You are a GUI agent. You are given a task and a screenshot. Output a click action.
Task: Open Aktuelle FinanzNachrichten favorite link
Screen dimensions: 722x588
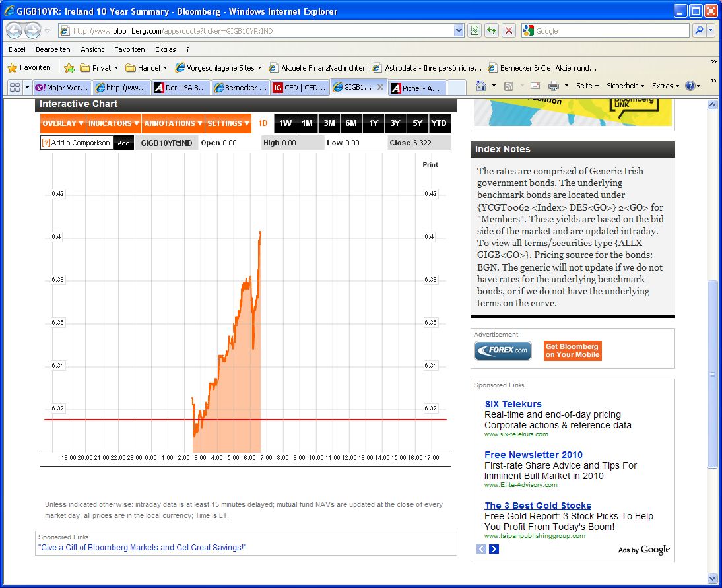[317, 68]
